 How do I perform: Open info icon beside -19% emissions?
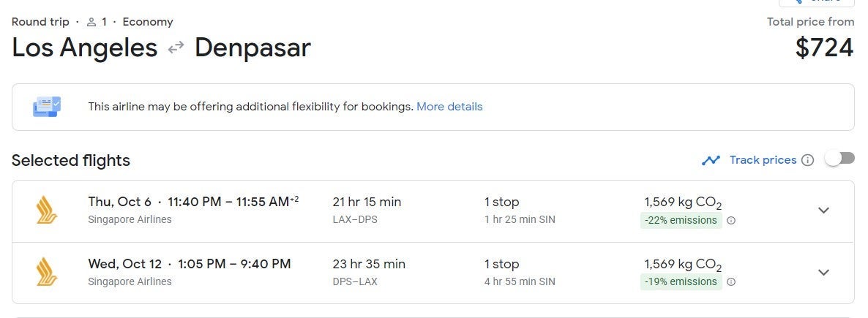[x=730, y=282]
